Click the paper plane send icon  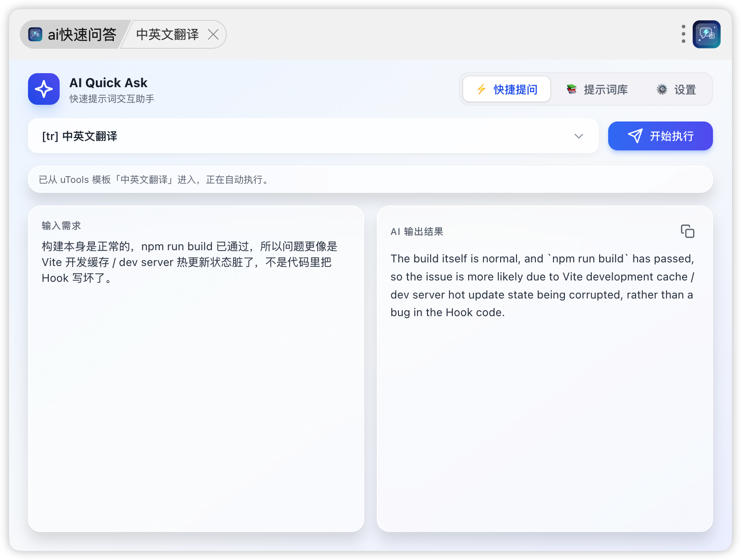(x=635, y=136)
